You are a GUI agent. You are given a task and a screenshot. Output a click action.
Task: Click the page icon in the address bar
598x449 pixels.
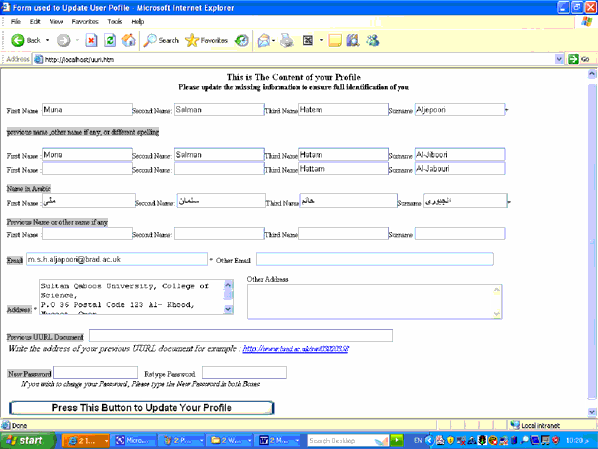(38, 59)
